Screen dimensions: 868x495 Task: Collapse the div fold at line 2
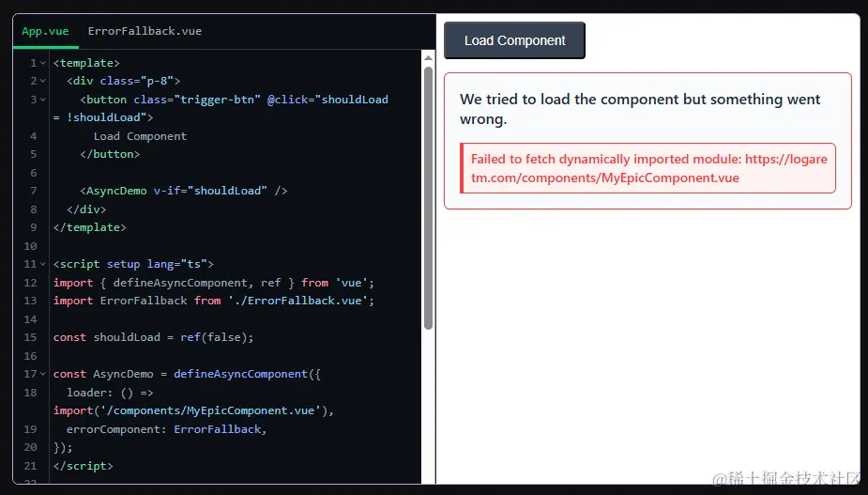(x=42, y=81)
